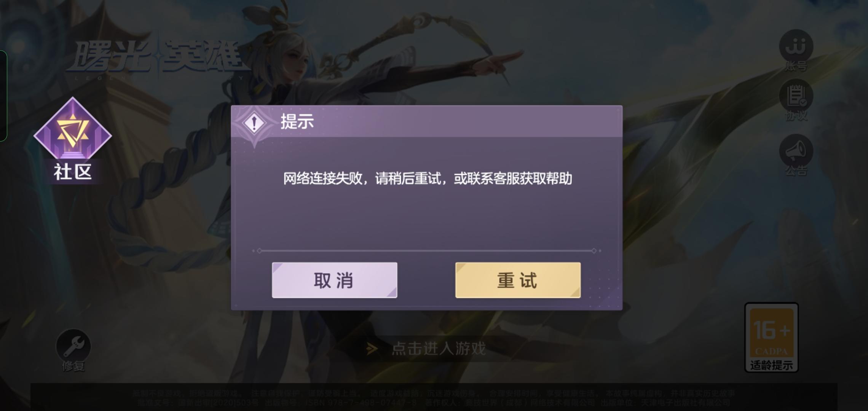The width and height of the screenshot is (868, 411).
Task: Open the 协议 agreement document icon
Action: tap(796, 96)
